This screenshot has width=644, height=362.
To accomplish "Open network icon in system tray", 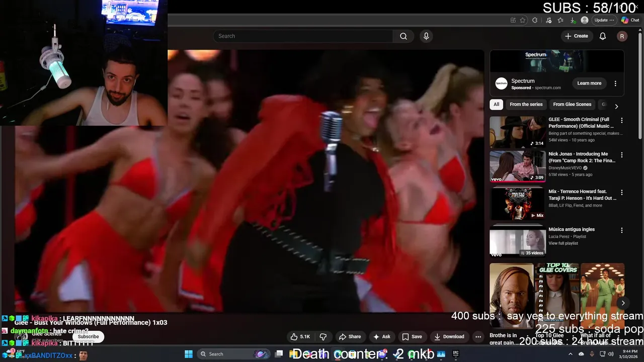I will 603,354.
